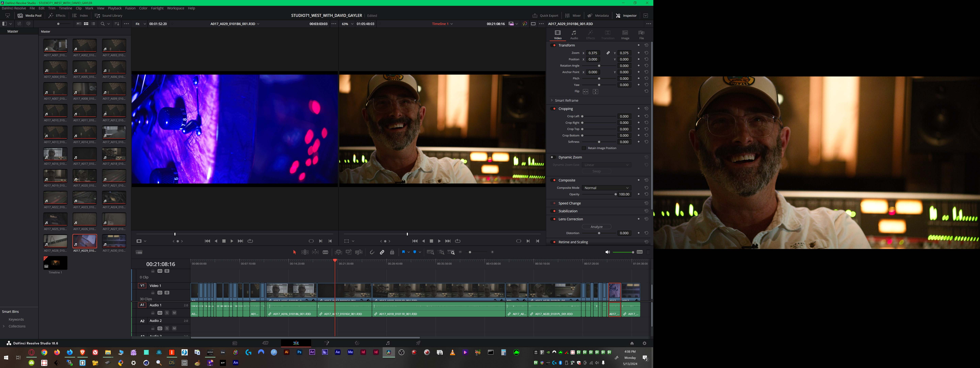Image resolution: width=980 pixels, height=368 pixels.
Task: Adjust the Opacity slider handle
Action: [x=616, y=194]
